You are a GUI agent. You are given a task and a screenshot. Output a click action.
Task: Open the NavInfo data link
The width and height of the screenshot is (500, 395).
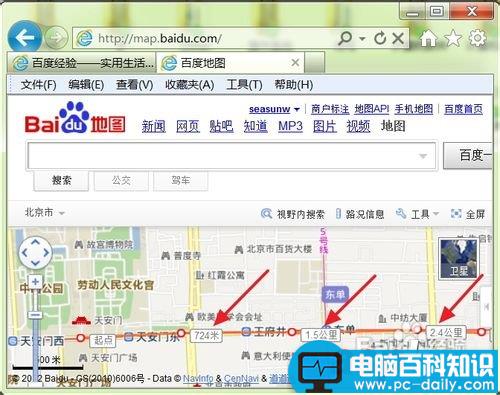pyautogui.click(x=198, y=379)
